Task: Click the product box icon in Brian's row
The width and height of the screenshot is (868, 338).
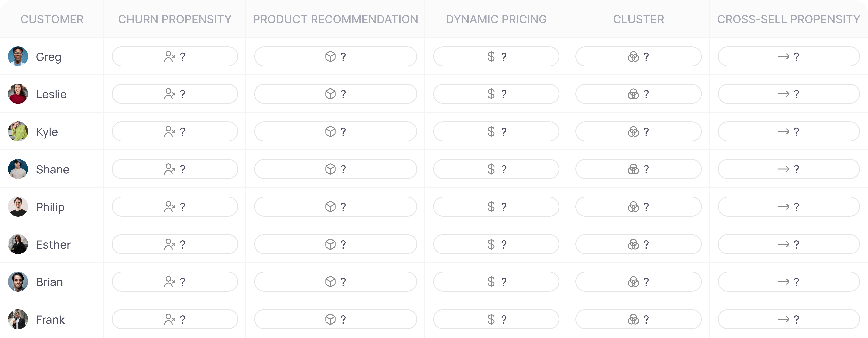Action: (330, 282)
